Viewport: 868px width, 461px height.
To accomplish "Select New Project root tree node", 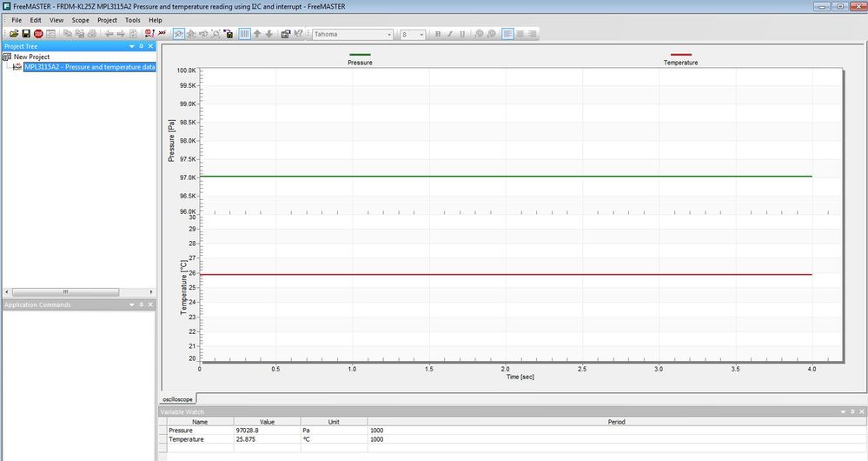I will coord(31,57).
